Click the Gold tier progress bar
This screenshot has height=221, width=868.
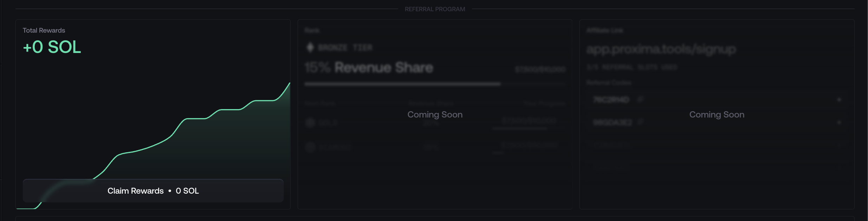[x=519, y=129]
